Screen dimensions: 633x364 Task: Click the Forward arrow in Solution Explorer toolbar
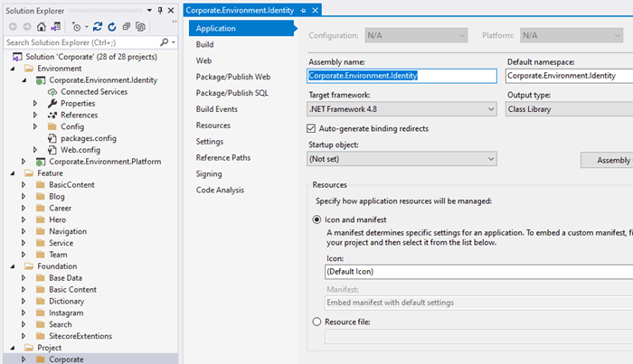click(x=27, y=26)
